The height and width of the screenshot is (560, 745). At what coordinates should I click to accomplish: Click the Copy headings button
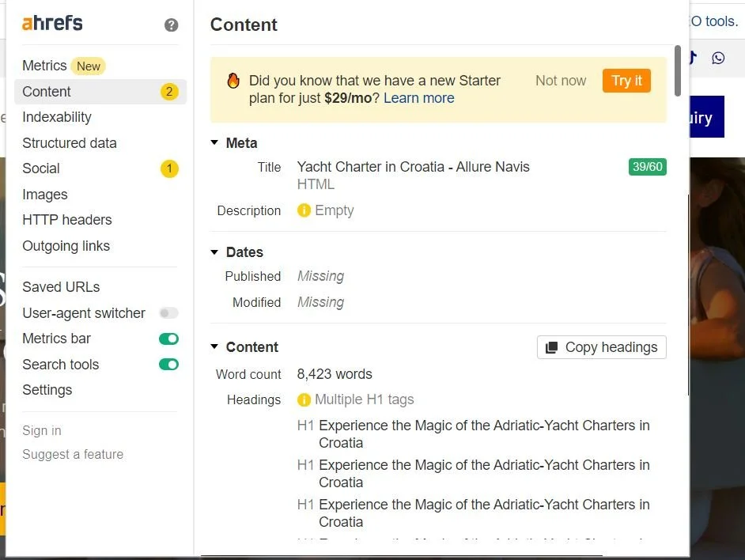pyautogui.click(x=602, y=347)
